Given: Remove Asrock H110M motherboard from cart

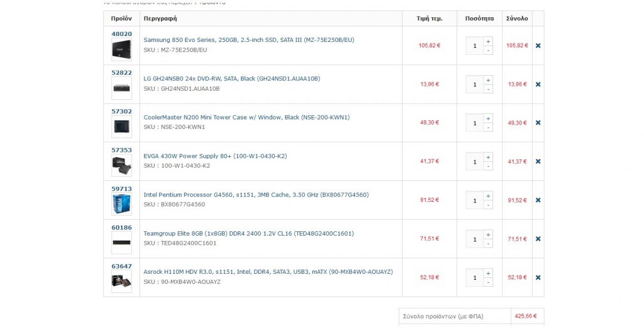Looking at the screenshot, I should 538,278.
